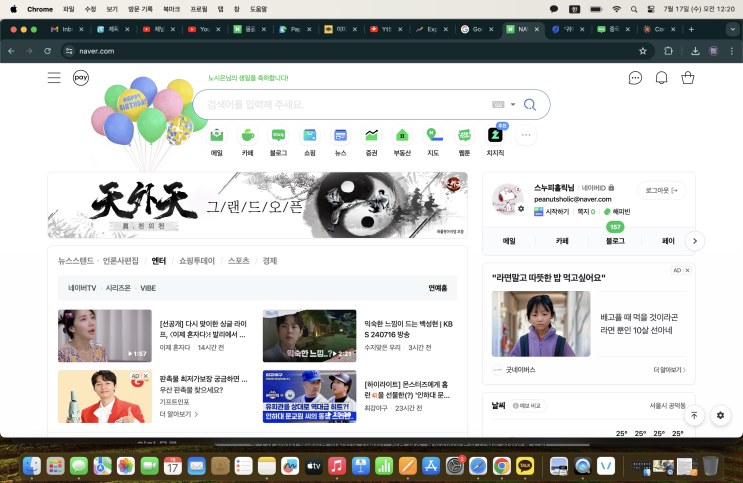Open the shopping basket icon
This screenshot has width=743, height=483.
tap(688, 78)
